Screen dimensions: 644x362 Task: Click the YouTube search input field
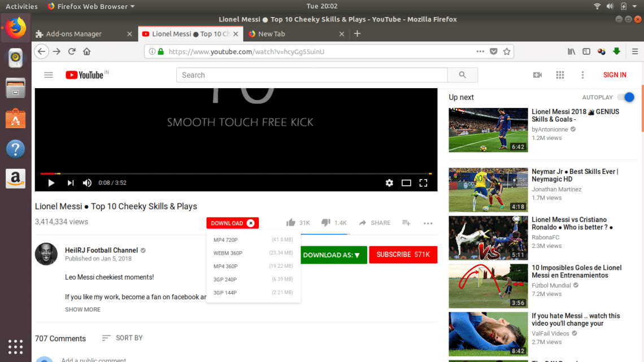point(312,75)
